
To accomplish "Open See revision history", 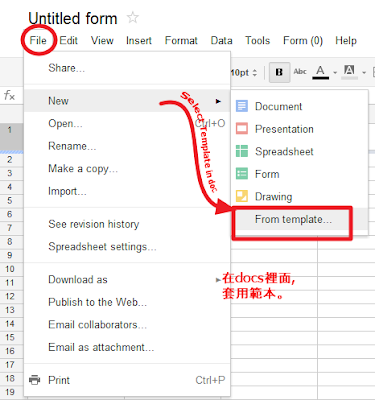I will pos(127,224).
